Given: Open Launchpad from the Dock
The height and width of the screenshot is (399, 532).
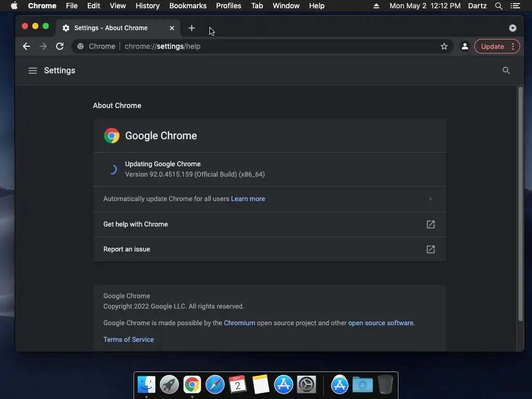Looking at the screenshot, I should (169, 385).
